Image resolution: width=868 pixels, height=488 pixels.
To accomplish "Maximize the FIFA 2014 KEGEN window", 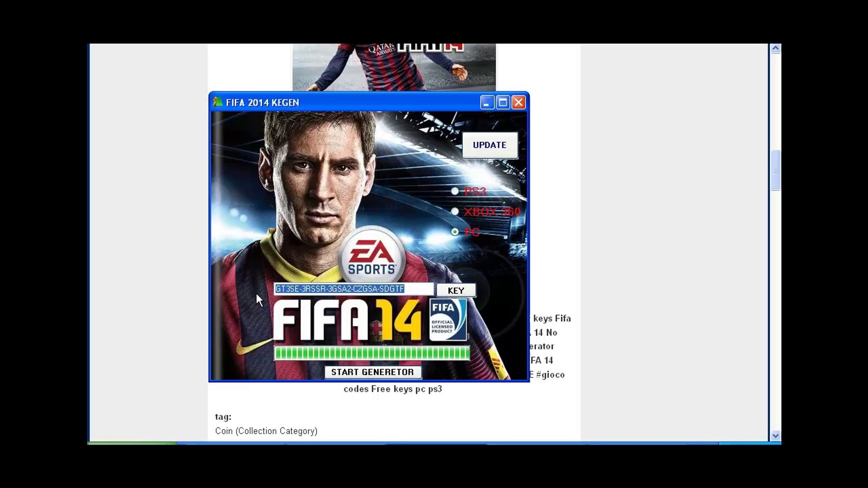I will pos(503,103).
